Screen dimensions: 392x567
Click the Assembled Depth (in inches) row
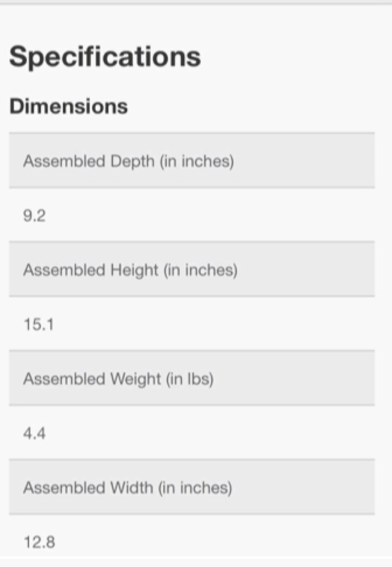[192, 160]
